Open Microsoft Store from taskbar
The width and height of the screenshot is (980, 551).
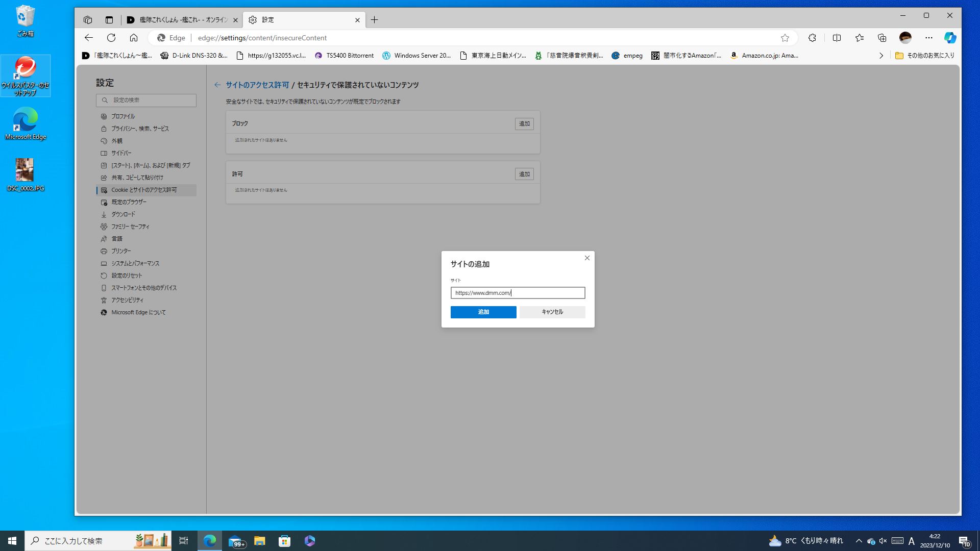[285, 541]
